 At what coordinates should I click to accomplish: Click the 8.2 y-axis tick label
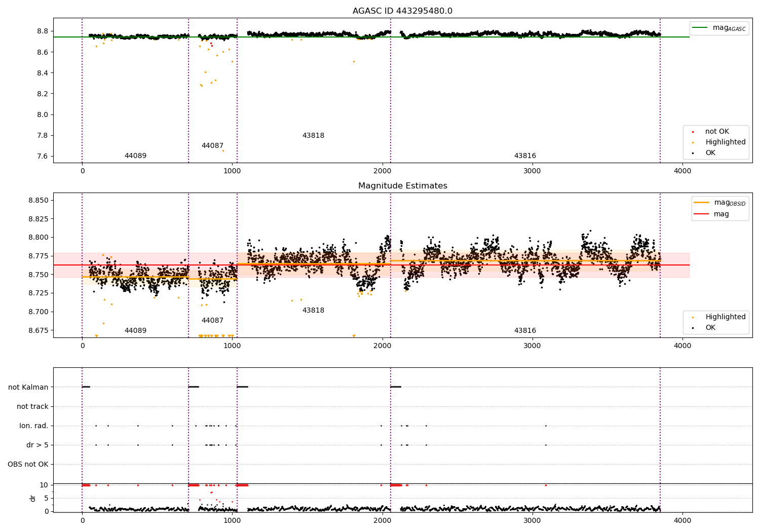(x=43, y=94)
